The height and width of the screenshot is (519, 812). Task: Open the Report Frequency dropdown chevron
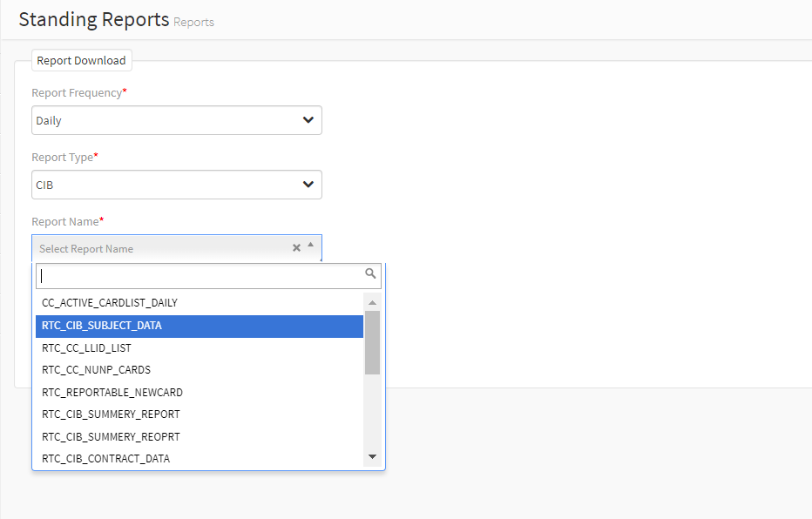pyautogui.click(x=308, y=120)
